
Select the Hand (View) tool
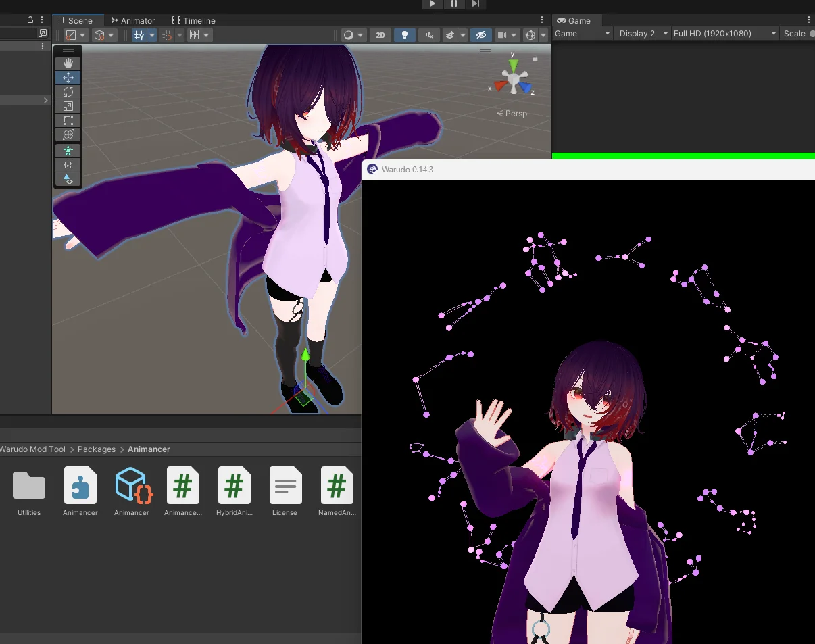(x=68, y=63)
